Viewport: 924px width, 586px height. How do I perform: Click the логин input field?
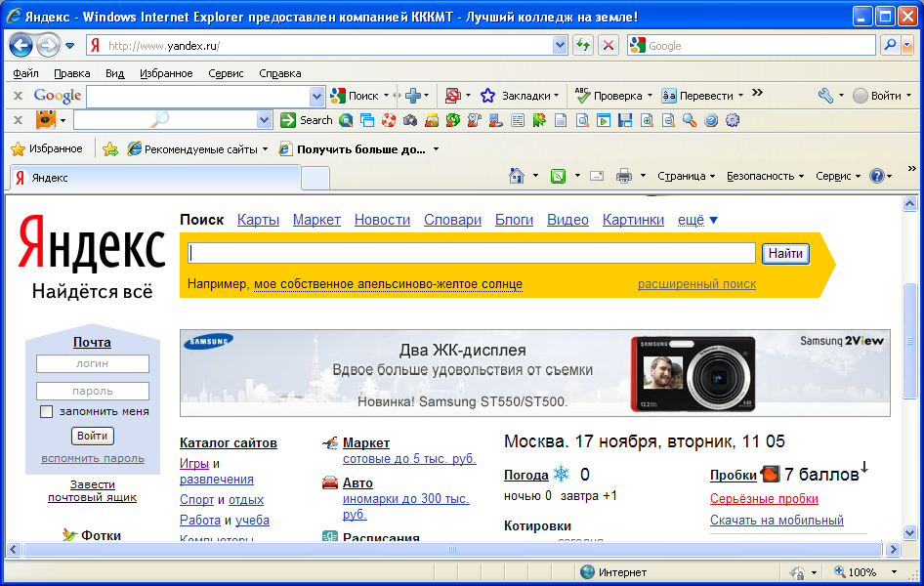(93, 363)
